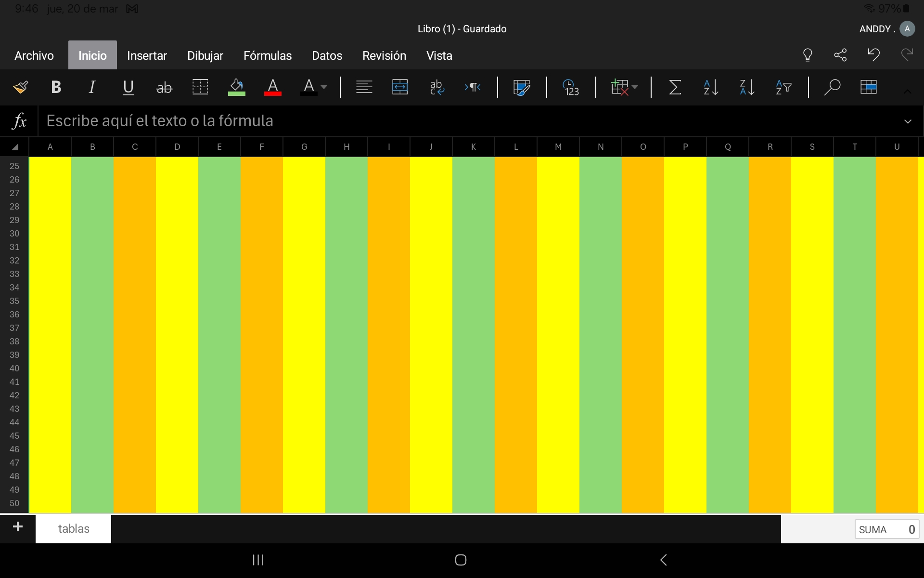
Task: Click the search magnifier icon
Action: tap(832, 87)
